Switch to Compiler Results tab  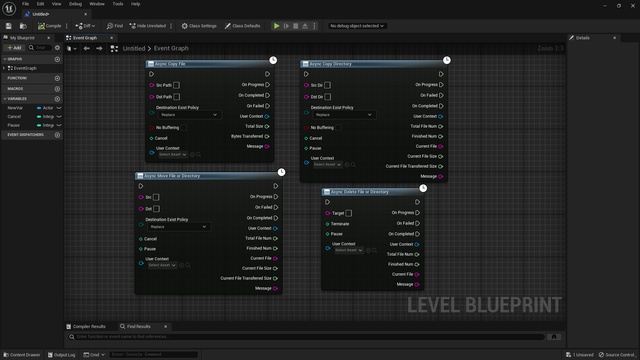(86, 327)
